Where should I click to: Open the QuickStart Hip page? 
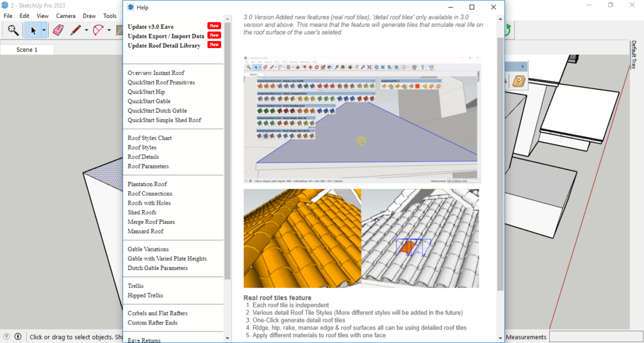click(146, 92)
